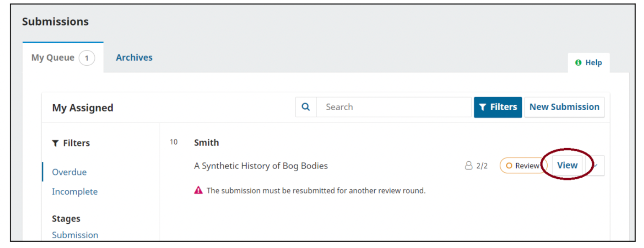This screenshot has width=644, height=248.
Task: Click the My Queue count badge
Action: [x=87, y=58]
